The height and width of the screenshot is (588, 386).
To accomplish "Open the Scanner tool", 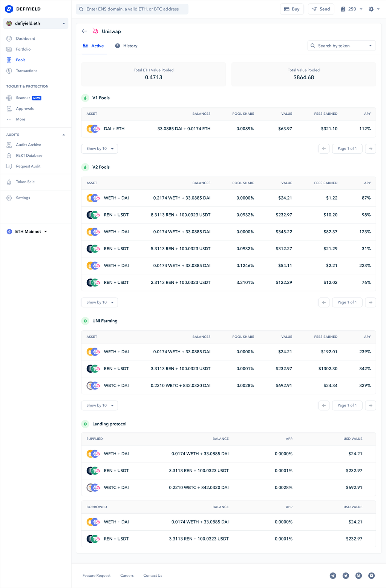I will tap(23, 98).
